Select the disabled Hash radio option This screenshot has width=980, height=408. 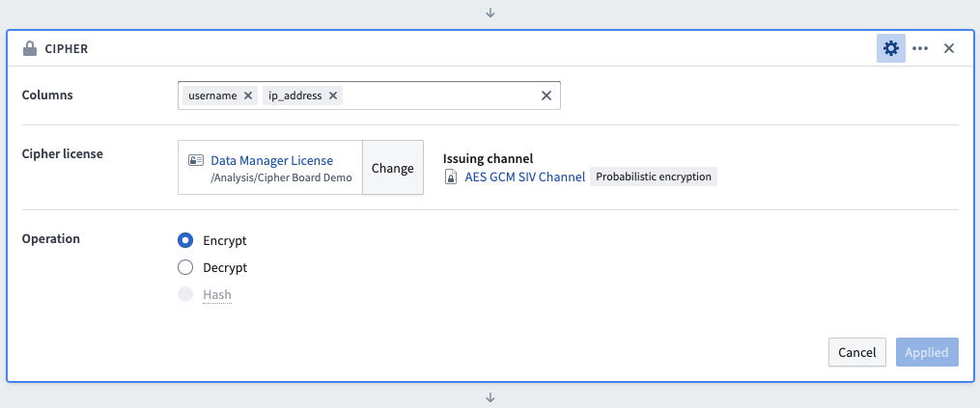[x=185, y=294]
